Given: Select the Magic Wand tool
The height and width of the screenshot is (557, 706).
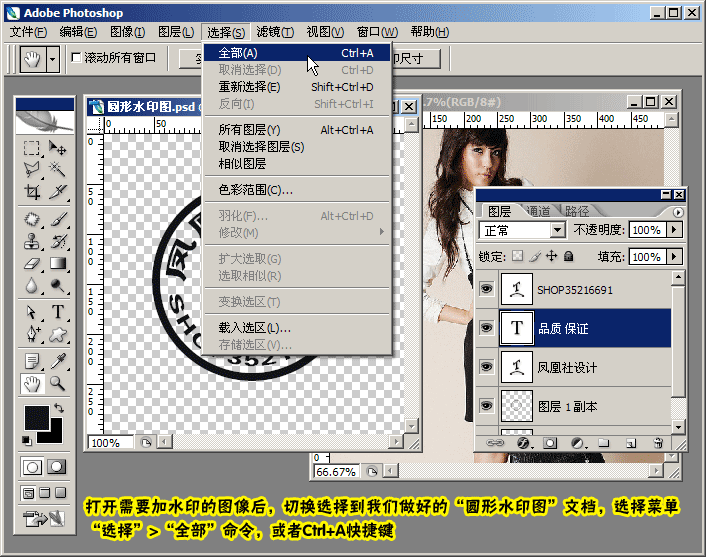Looking at the screenshot, I should point(58,170).
